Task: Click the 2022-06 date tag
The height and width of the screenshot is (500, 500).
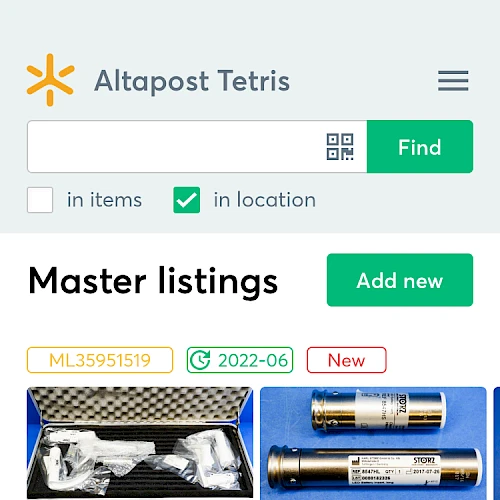Action: tap(240, 360)
